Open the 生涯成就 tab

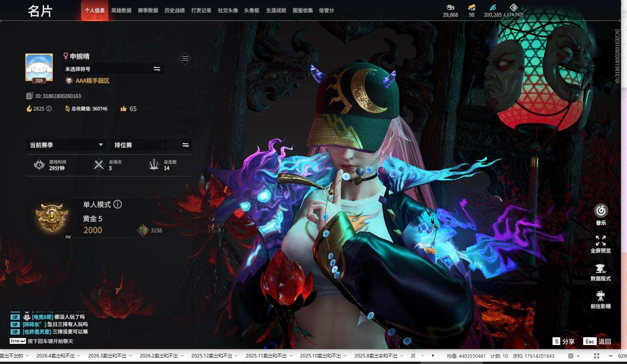point(276,10)
